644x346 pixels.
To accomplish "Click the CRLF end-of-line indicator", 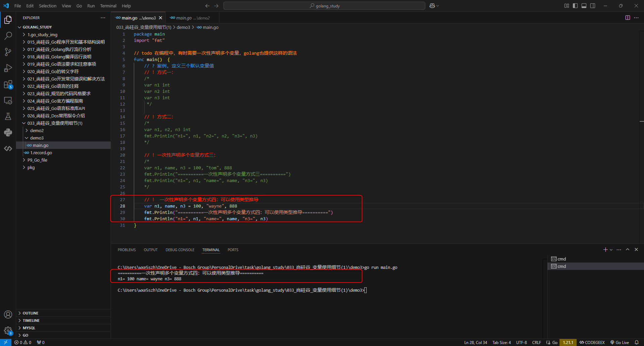I will 536,342.
